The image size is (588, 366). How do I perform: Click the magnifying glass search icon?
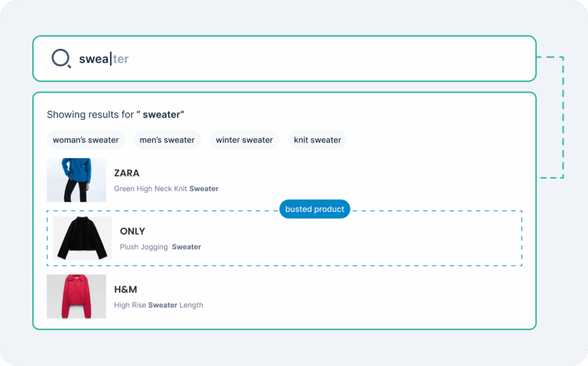[x=61, y=59]
